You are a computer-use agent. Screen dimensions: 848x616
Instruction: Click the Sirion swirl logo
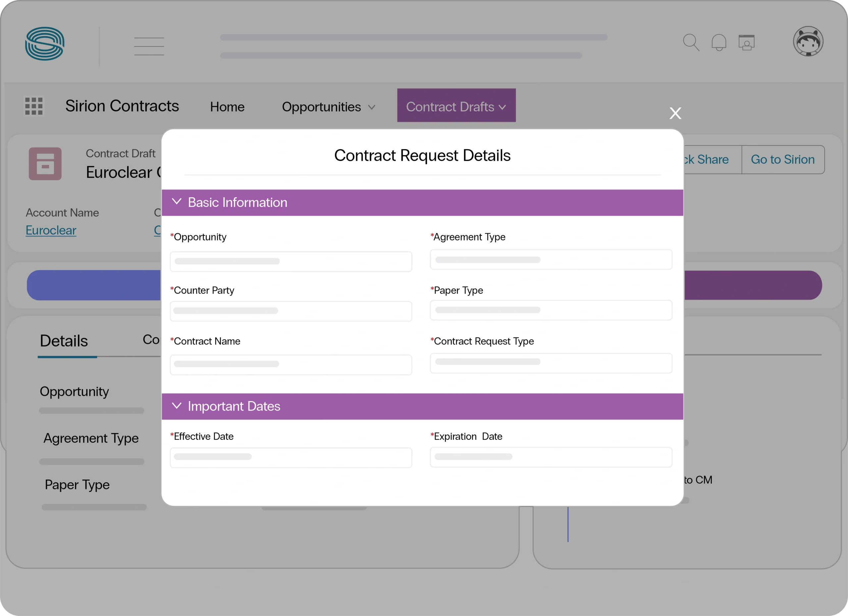point(44,43)
